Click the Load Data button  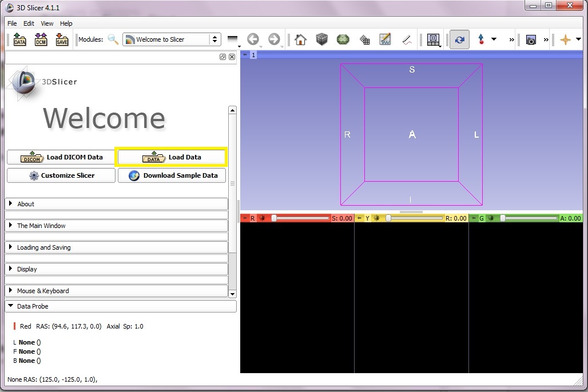point(172,157)
